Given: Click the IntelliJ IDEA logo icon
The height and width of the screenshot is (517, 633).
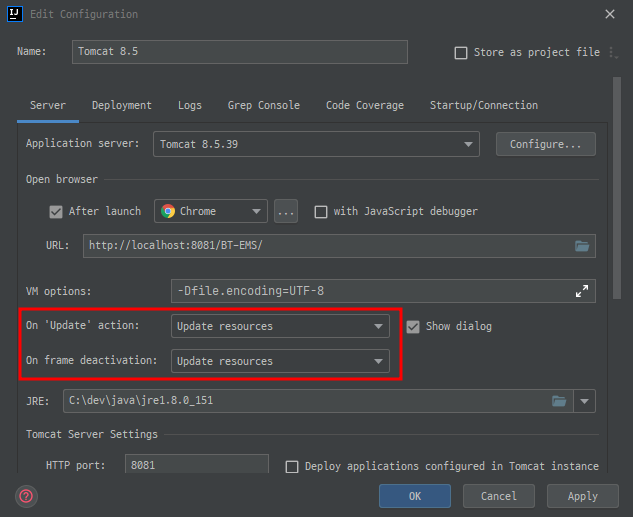Looking at the screenshot, I should pos(15,14).
